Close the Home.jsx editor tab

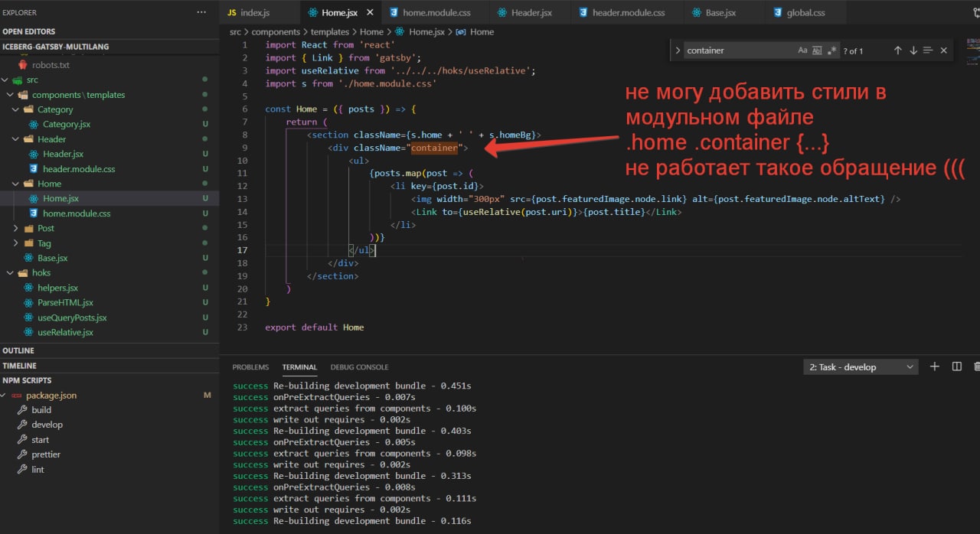pyautogui.click(x=370, y=13)
